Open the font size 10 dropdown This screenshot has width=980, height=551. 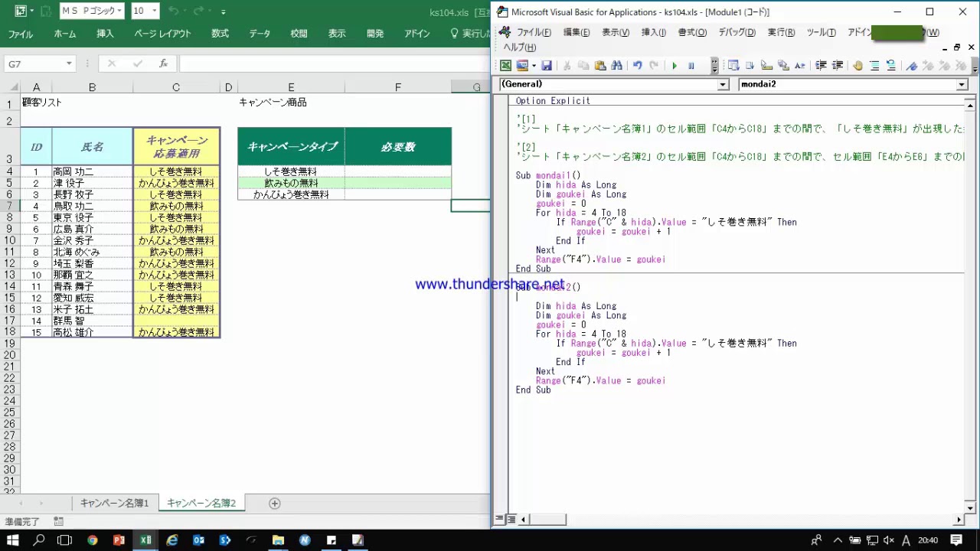155,11
